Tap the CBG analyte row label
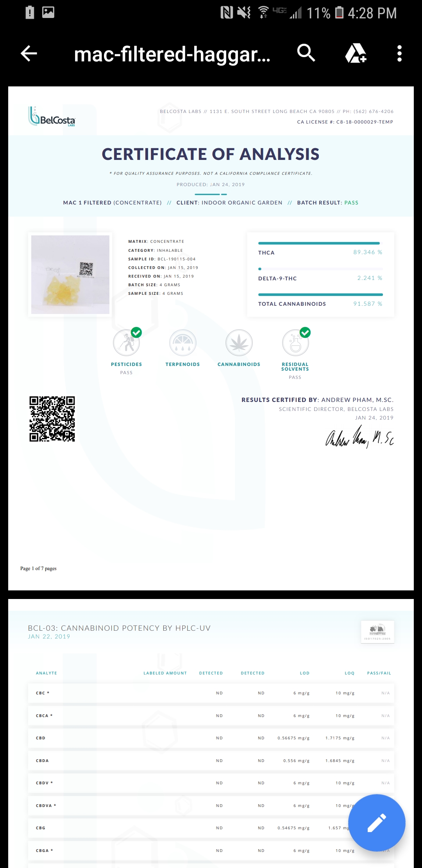The height and width of the screenshot is (868, 422). click(x=41, y=828)
